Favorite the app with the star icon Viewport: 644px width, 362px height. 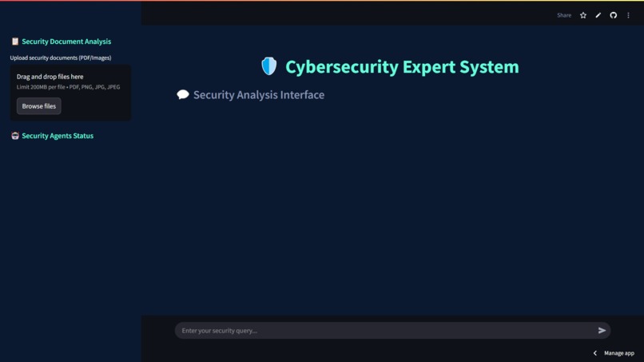(x=582, y=15)
